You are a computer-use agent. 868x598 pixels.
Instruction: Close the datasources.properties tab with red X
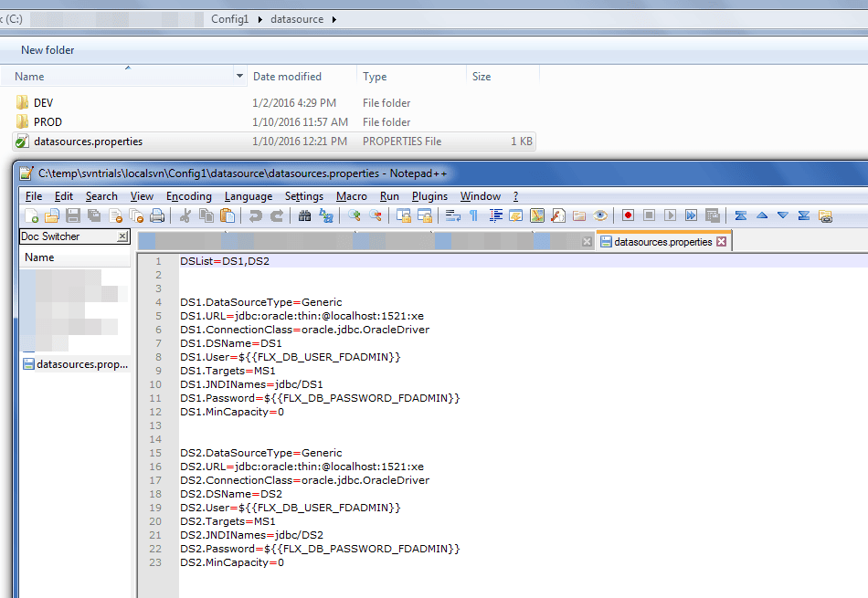tap(721, 242)
